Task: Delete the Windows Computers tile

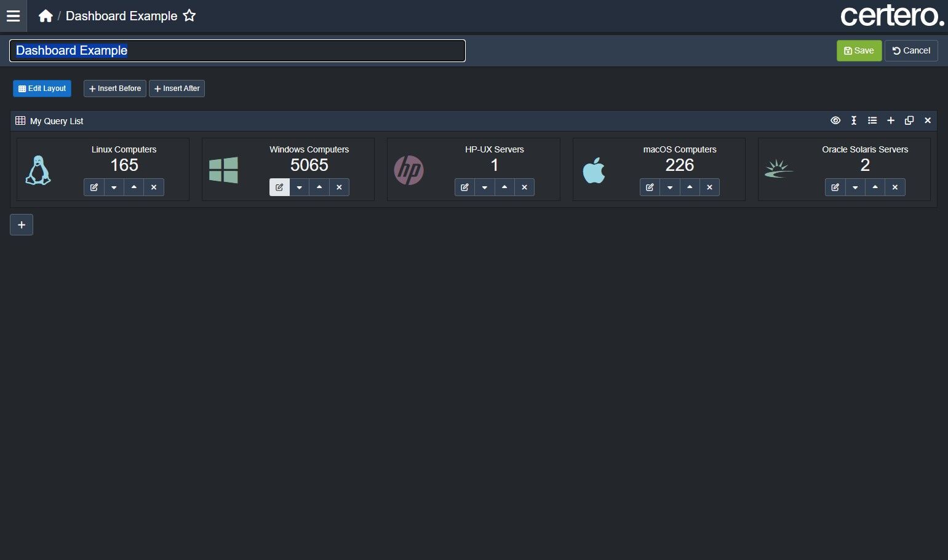Action: point(339,187)
